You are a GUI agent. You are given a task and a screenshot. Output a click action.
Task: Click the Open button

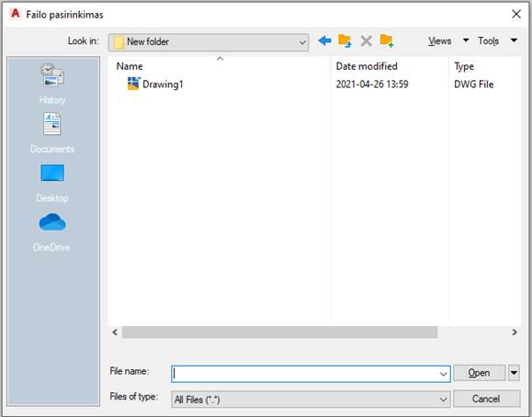[479, 373]
